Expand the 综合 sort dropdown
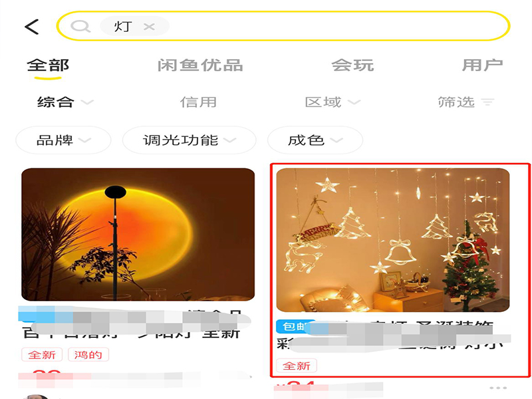The height and width of the screenshot is (399, 532). [x=65, y=102]
